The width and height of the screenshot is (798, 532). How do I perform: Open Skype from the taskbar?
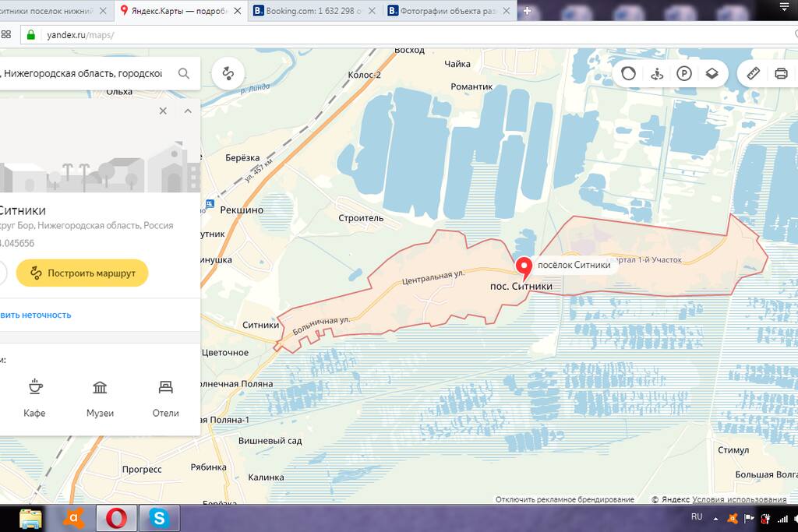click(159, 519)
